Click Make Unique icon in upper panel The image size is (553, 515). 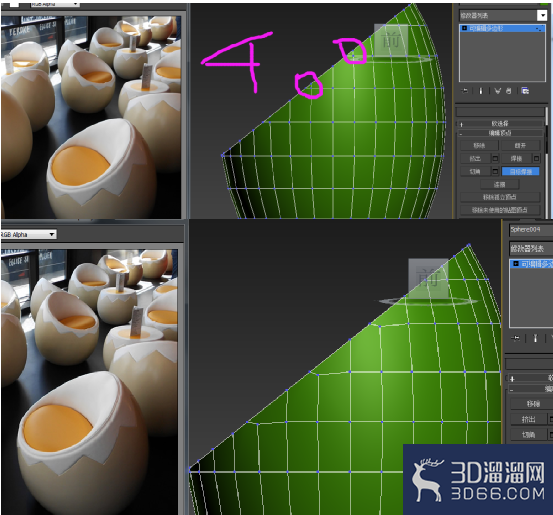pyautogui.click(x=498, y=91)
